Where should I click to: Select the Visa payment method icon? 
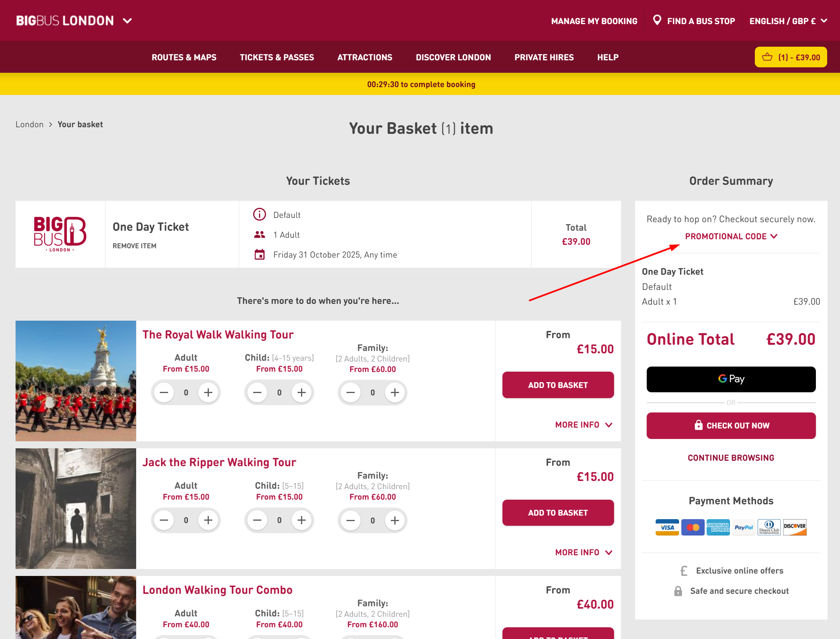click(x=667, y=527)
